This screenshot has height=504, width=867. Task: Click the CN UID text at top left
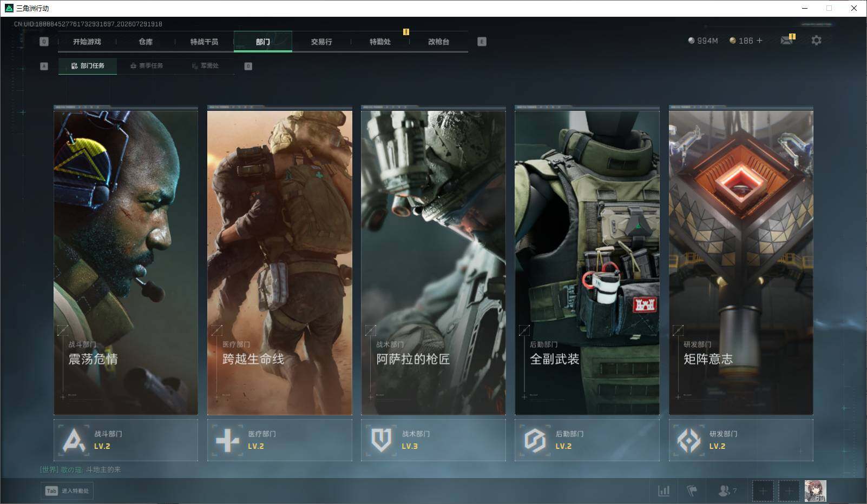click(88, 24)
